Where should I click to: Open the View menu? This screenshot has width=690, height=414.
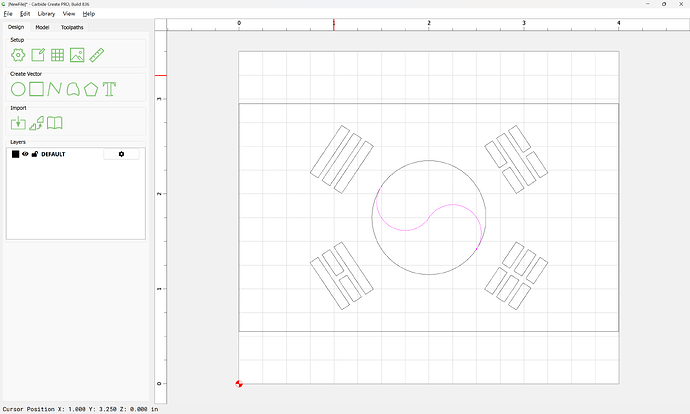pyautogui.click(x=68, y=14)
